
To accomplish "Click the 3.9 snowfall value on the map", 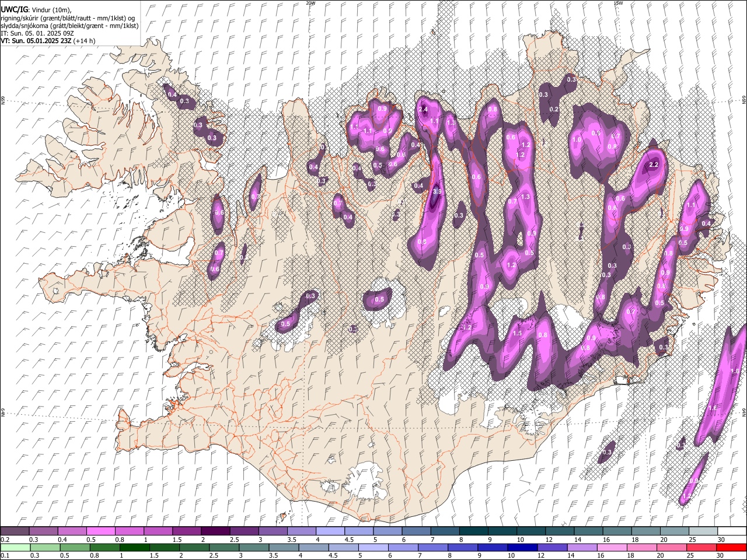I will pos(437,191).
